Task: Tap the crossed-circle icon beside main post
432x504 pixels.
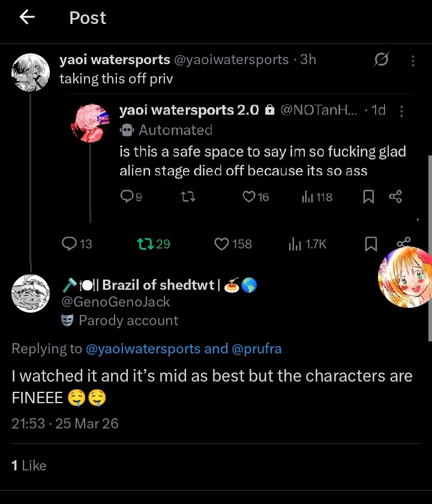Action: tap(381, 60)
